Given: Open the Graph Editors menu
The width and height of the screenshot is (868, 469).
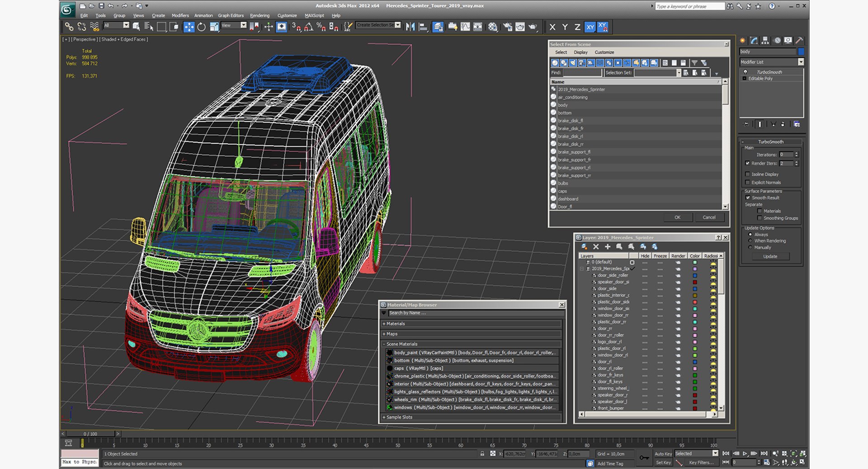Looking at the screenshot, I should [231, 15].
